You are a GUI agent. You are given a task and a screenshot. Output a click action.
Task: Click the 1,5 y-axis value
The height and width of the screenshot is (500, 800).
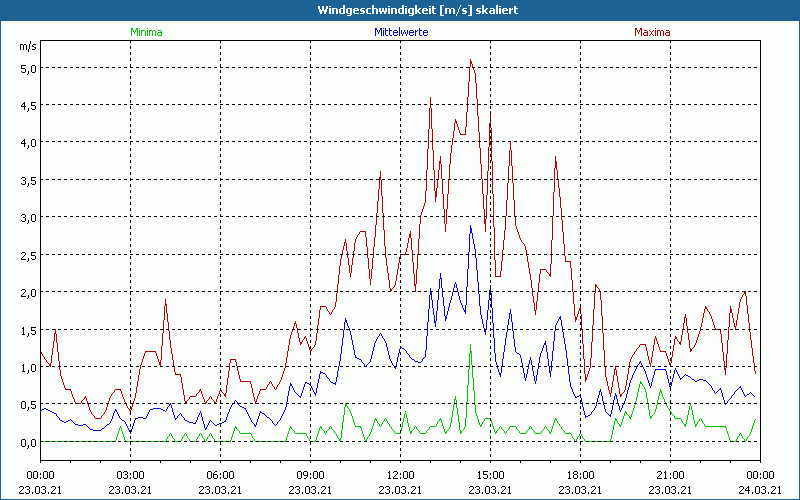pos(28,330)
